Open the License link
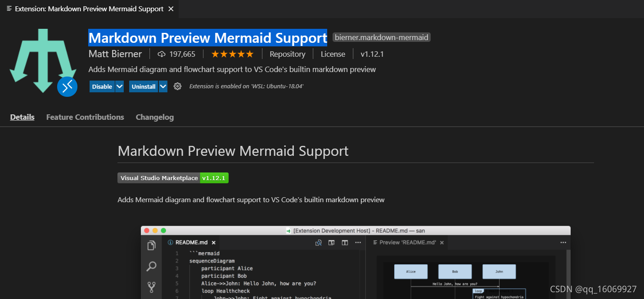 coord(333,54)
